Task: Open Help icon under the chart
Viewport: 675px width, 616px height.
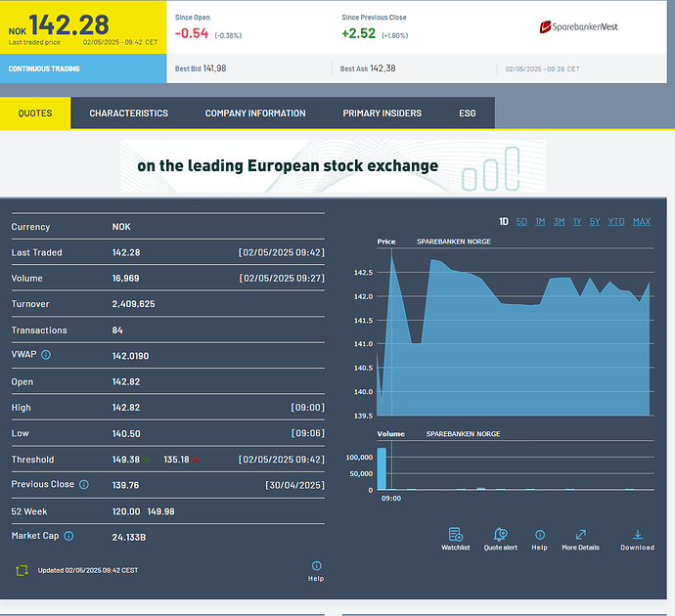Action: point(539,539)
